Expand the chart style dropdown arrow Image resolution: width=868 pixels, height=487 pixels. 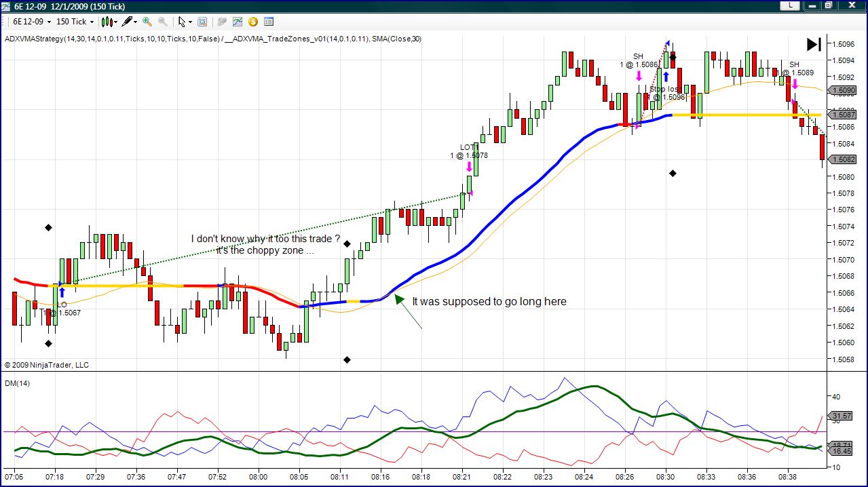(115, 22)
